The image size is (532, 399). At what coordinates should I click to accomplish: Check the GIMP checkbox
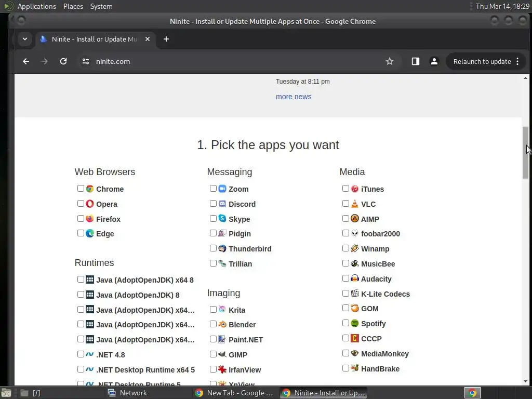pos(213,354)
